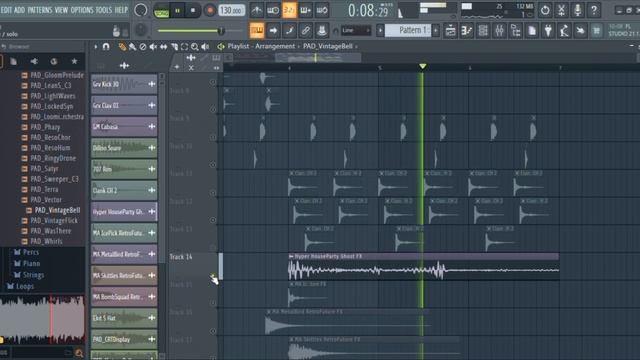The width and height of the screenshot is (640, 360).
Task: Open the PATTERNS menu
Action: (40, 10)
